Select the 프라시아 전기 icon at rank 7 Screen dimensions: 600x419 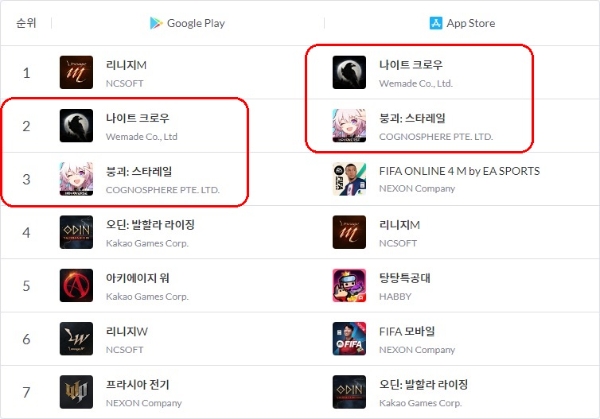point(76,392)
